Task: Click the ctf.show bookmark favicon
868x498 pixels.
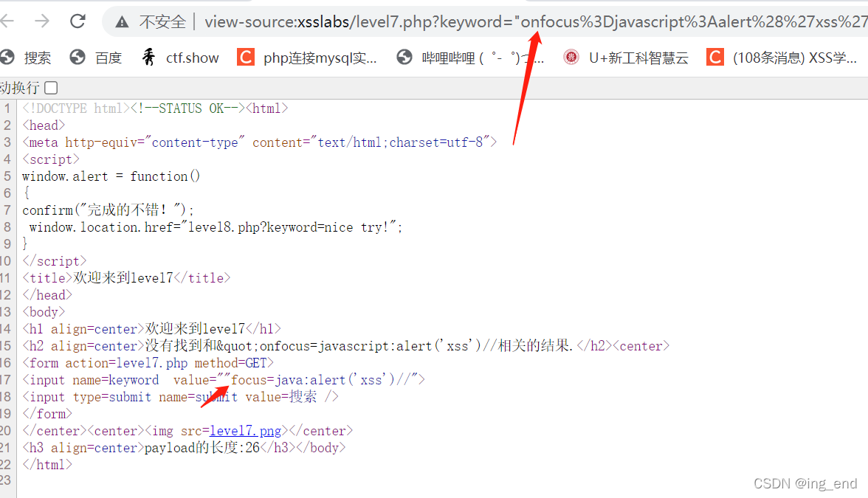Action: tap(148, 57)
